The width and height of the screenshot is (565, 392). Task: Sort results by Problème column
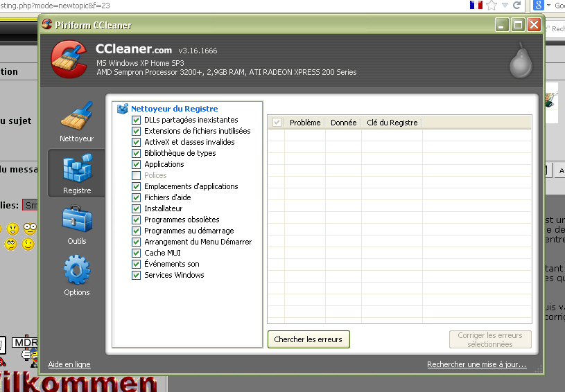click(x=305, y=123)
